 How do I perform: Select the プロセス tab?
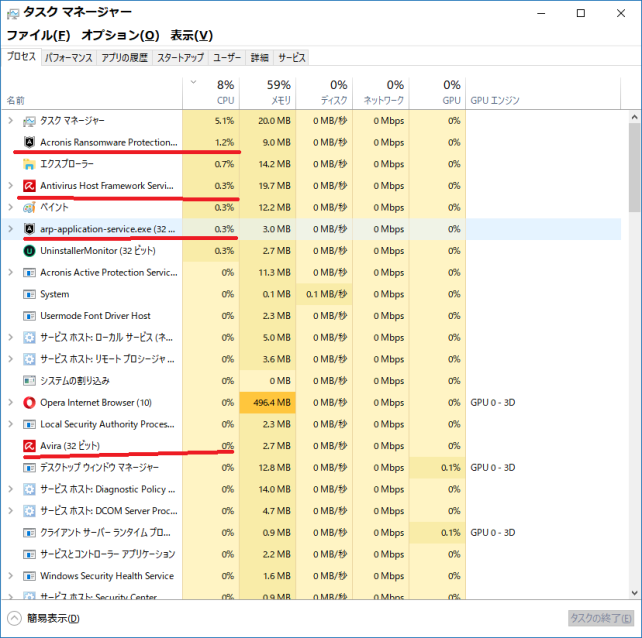pos(21,57)
